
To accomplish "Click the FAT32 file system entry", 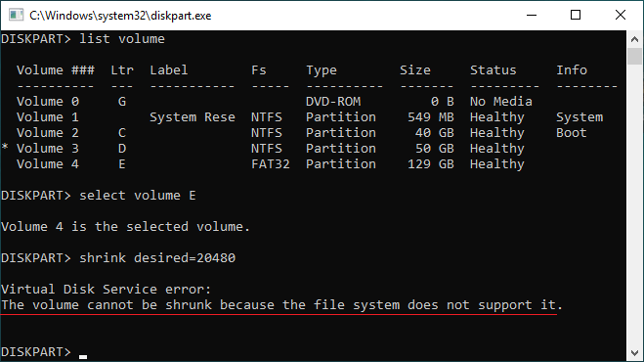I will click(x=271, y=164).
